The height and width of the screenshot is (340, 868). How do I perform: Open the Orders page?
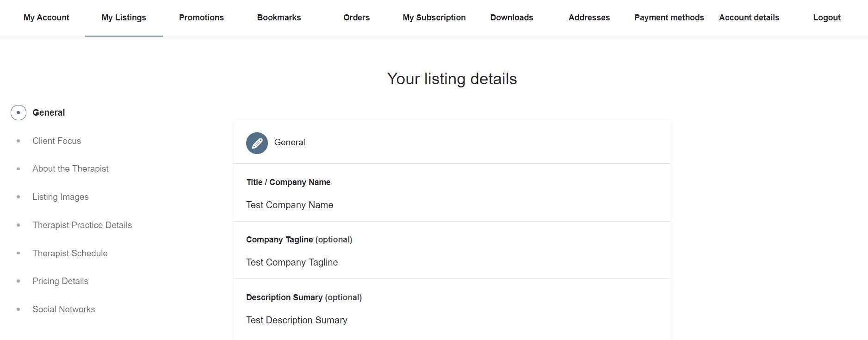356,18
